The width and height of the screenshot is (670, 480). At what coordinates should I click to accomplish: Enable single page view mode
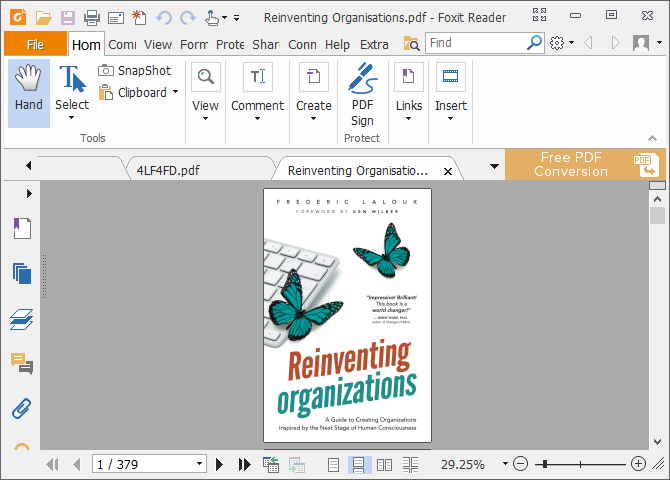334,464
